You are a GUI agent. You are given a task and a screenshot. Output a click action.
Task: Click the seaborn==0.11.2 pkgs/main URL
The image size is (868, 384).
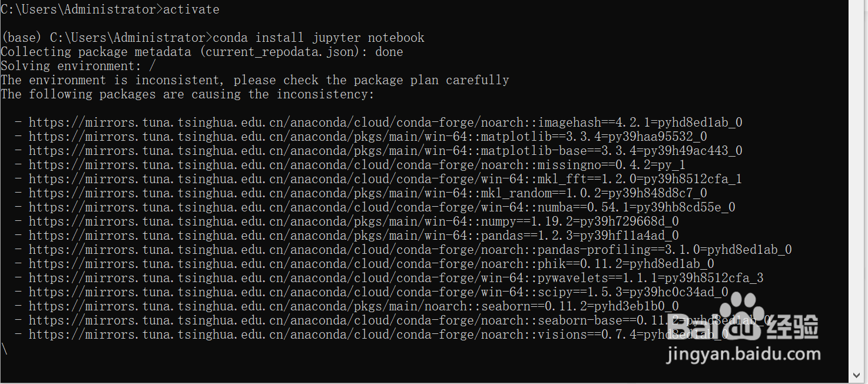(x=353, y=306)
